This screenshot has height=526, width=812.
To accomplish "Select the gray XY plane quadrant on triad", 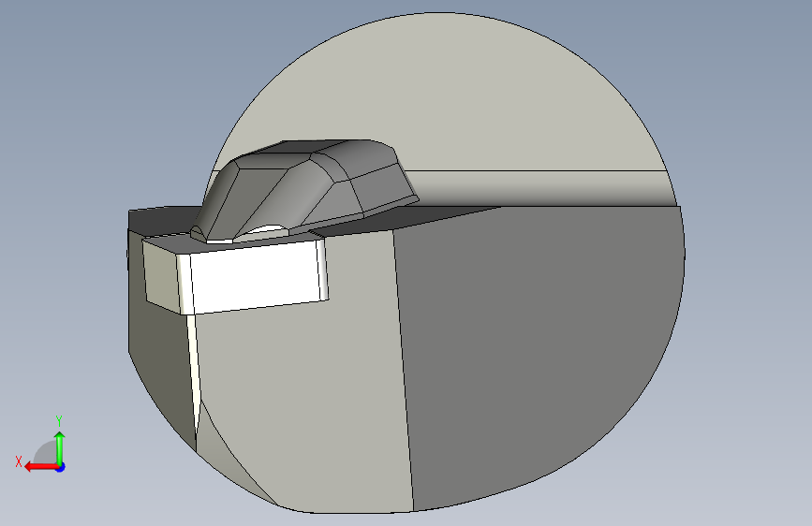I will point(45,454).
